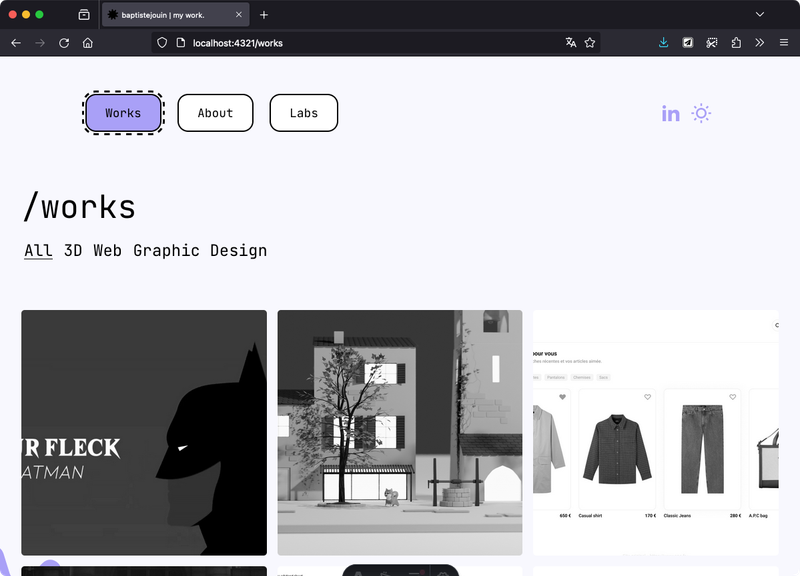Viewport: 800px width, 576px height.
Task: Open a new tab with the plus button
Action: point(264,15)
